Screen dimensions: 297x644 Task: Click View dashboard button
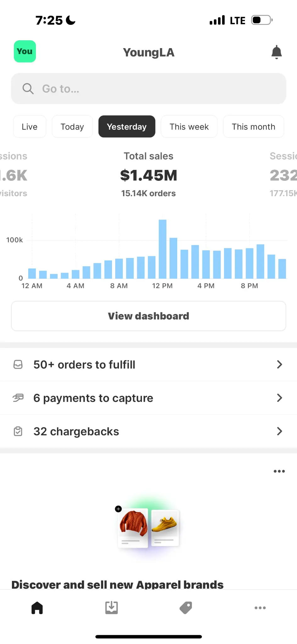(x=148, y=316)
